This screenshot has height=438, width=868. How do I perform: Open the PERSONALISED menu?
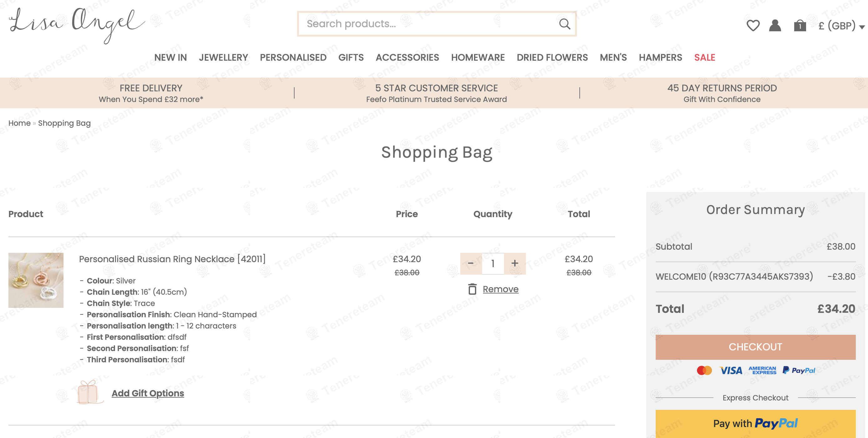click(293, 57)
